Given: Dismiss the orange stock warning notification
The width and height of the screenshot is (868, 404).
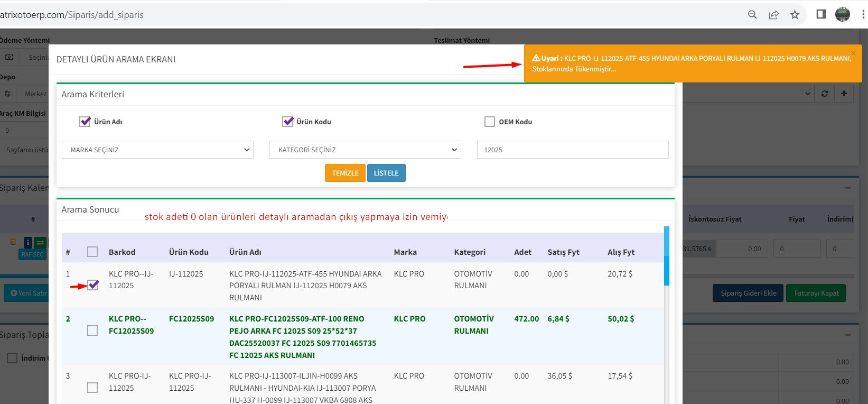Looking at the screenshot, I should [853, 53].
